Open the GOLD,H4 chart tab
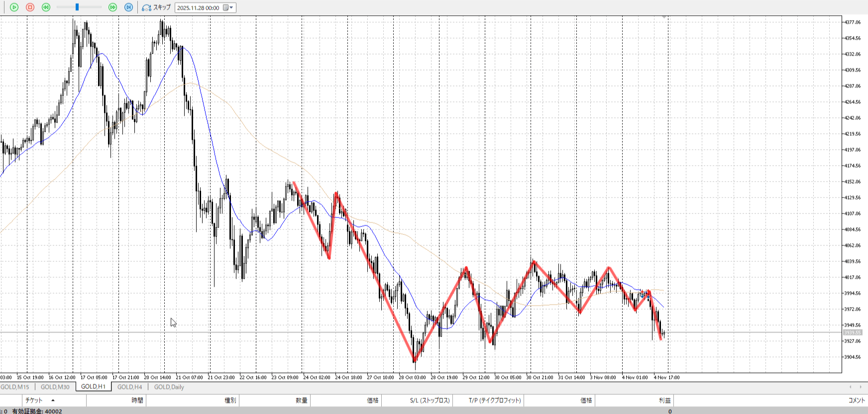 click(x=129, y=387)
